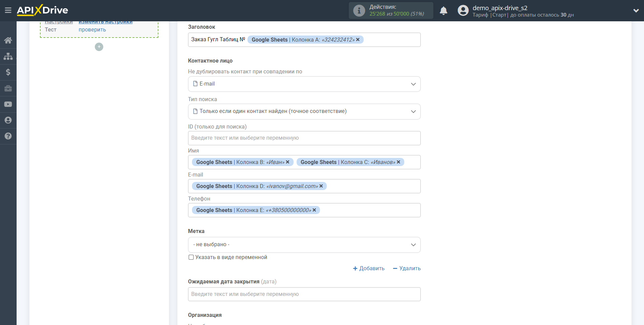Open the user profile sidebar icon
The width and height of the screenshot is (644, 325).
pyautogui.click(x=8, y=120)
